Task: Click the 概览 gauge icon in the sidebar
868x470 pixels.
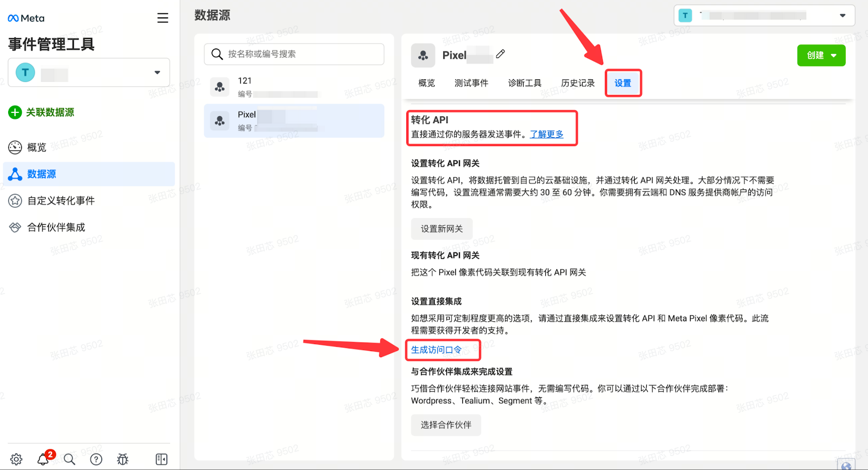Action: 15,147
